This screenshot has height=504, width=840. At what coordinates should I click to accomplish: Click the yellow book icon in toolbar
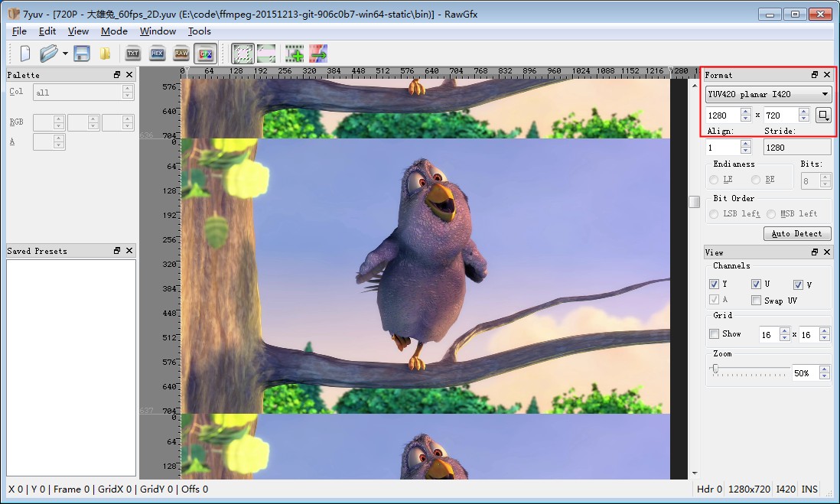pos(106,54)
